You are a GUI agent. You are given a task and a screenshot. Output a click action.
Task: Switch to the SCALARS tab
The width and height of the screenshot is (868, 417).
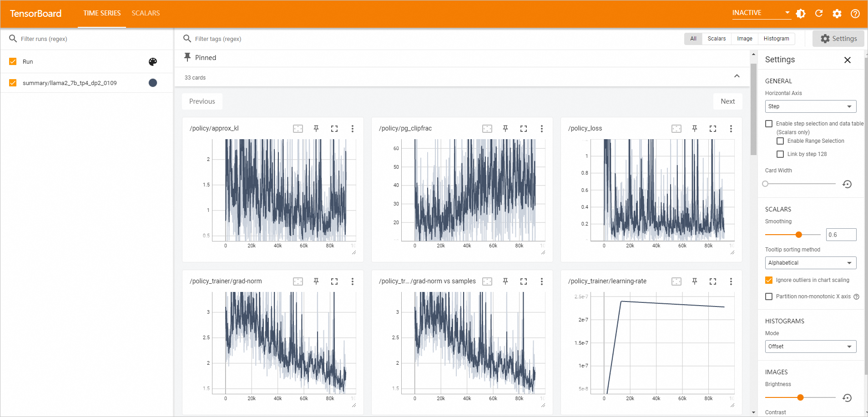click(146, 13)
